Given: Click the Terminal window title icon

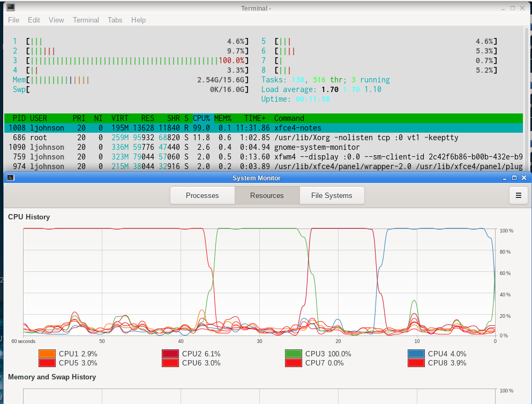Looking at the screenshot, I should pyautogui.click(x=10, y=8).
